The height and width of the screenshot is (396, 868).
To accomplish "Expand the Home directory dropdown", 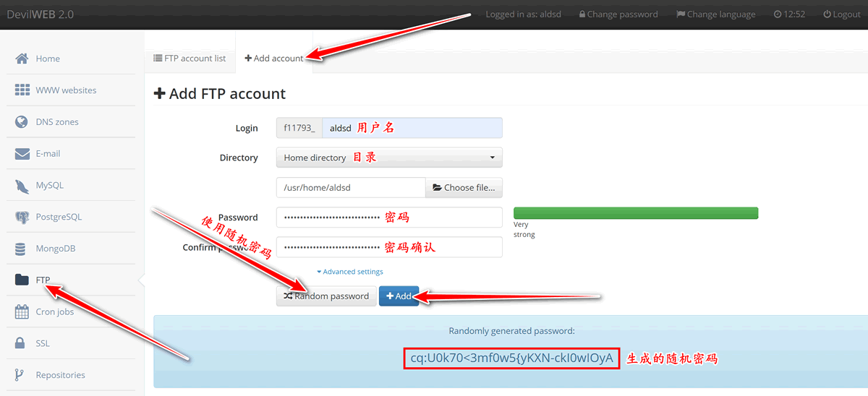I will pos(388,158).
